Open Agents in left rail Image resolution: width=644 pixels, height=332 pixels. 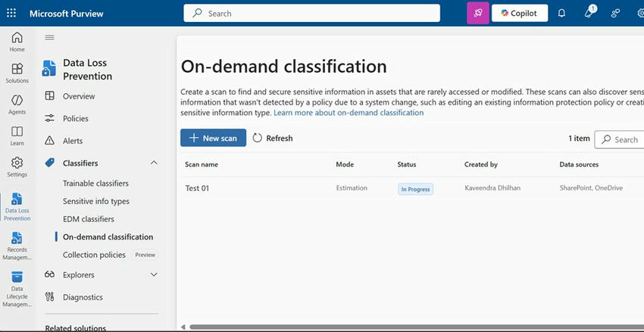(17, 105)
